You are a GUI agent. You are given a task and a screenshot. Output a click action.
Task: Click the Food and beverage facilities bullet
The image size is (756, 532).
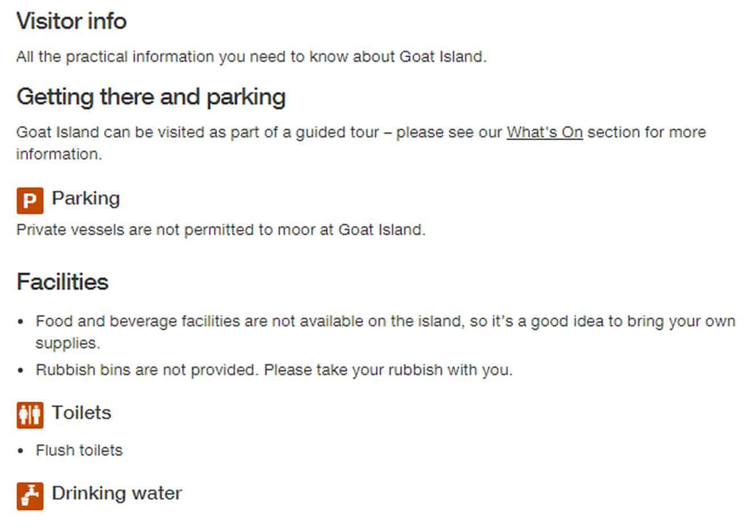[x=386, y=332]
